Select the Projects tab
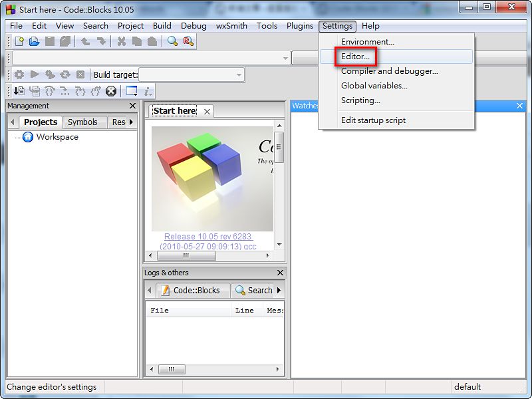 (x=41, y=122)
